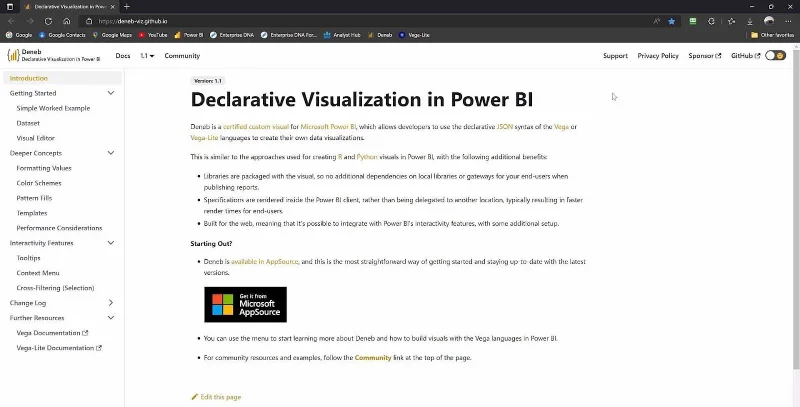The image size is (800, 407).
Task: Close the Declarative Visualization browser tab
Action: click(x=113, y=7)
